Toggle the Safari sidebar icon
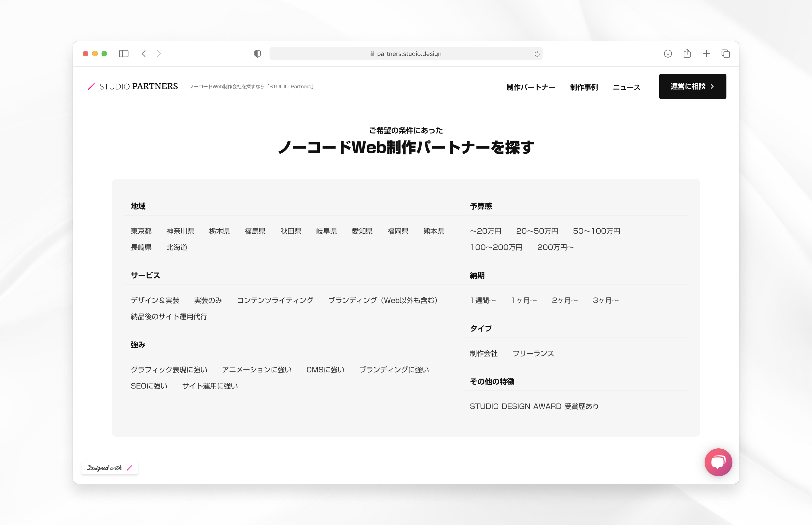The width and height of the screenshot is (812, 525). (124, 54)
